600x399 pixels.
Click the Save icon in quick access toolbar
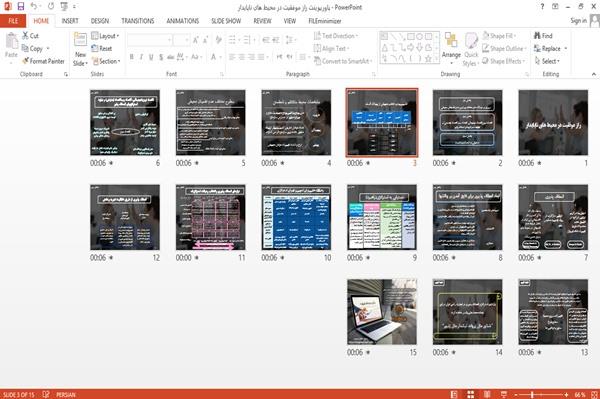coord(21,7)
